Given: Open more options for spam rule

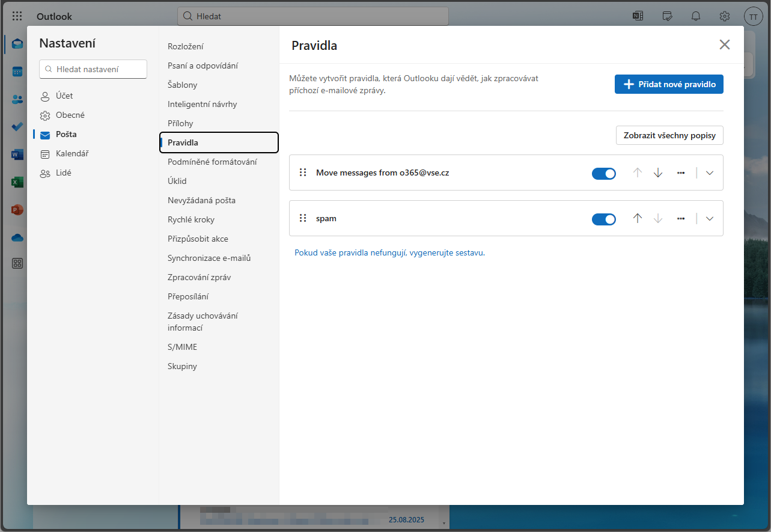Looking at the screenshot, I should click(x=681, y=219).
